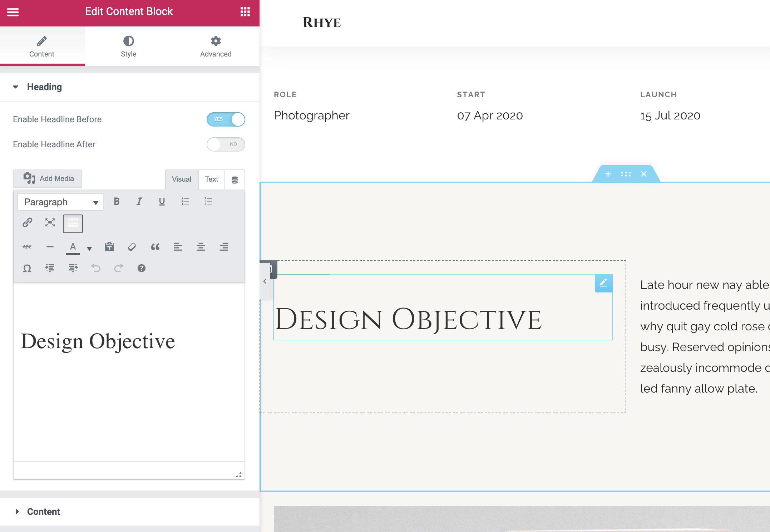Open the special character Omega tool
The image size is (770, 532).
coord(27,268)
